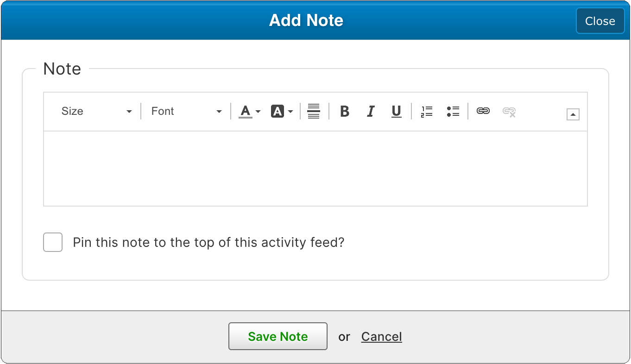Open the Font dropdown
631x364 pixels.
pyautogui.click(x=186, y=111)
